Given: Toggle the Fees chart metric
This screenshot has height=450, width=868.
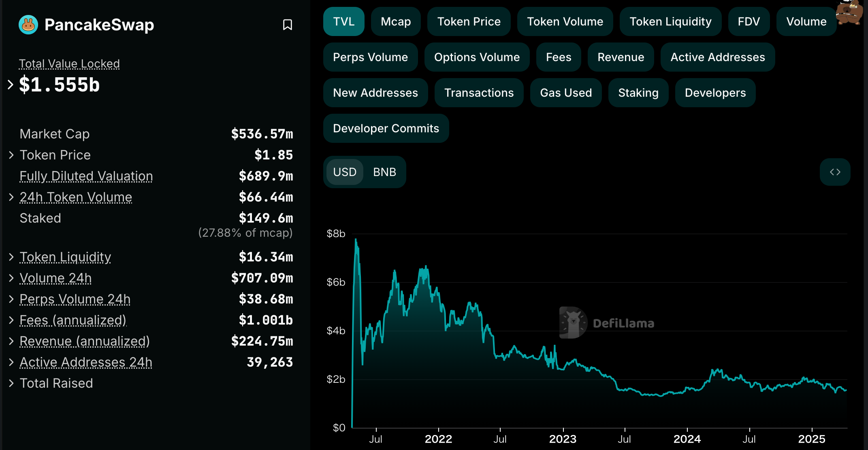Looking at the screenshot, I should [x=559, y=57].
